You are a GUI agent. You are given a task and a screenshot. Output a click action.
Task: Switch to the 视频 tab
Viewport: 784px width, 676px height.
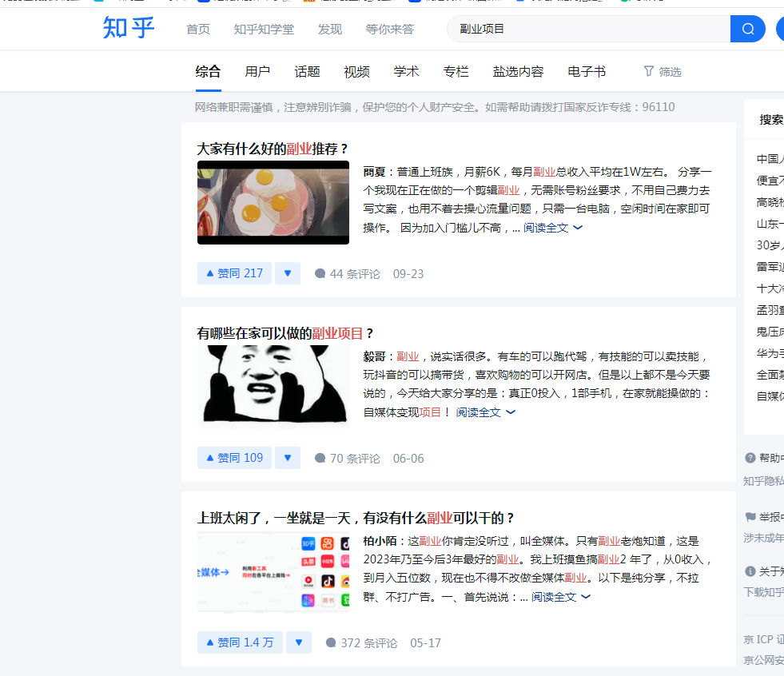[356, 71]
